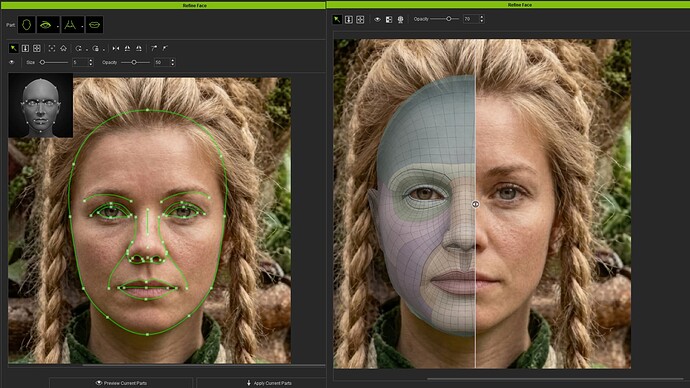
Task: Toggle the eye visibility icon beside Size
Action: pos(12,62)
